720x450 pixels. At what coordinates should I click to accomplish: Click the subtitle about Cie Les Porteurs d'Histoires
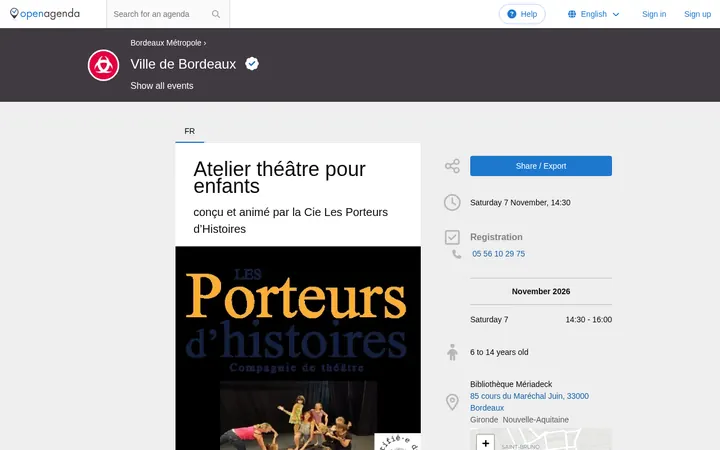click(291, 220)
